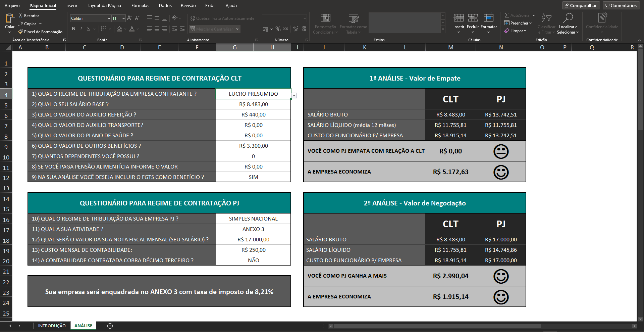Image resolution: width=644 pixels, height=332 pixels.
Task: Click the increase decimal places icon
Action: pyautogui.click(x=296, y=29)
